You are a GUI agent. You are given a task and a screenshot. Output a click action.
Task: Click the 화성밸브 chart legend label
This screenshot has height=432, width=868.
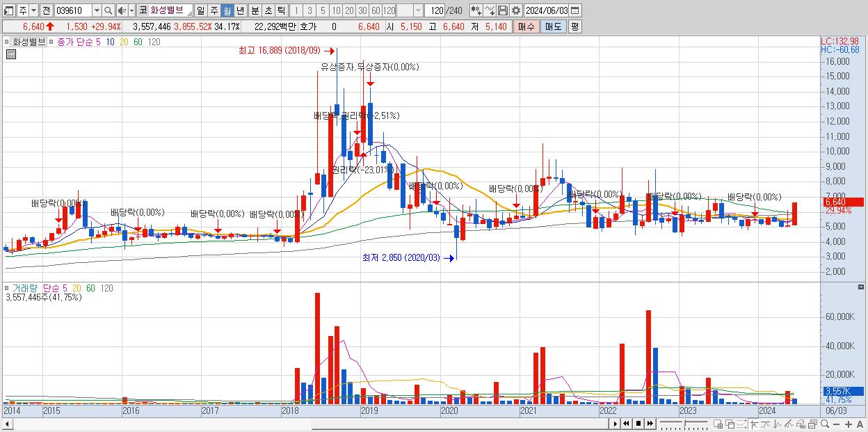(29, 42)
